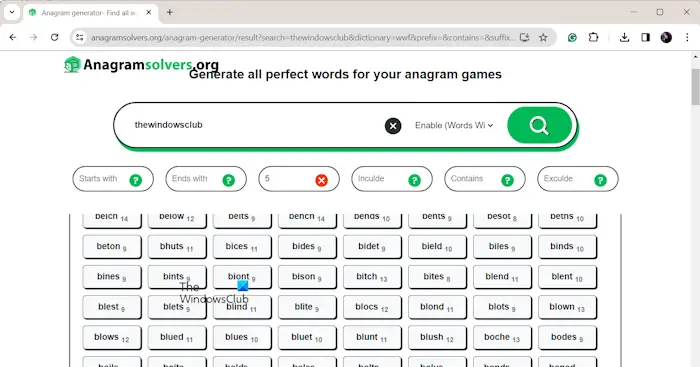Click the green magnifier search button
This screenshot has height=367, width=700.
539,125
